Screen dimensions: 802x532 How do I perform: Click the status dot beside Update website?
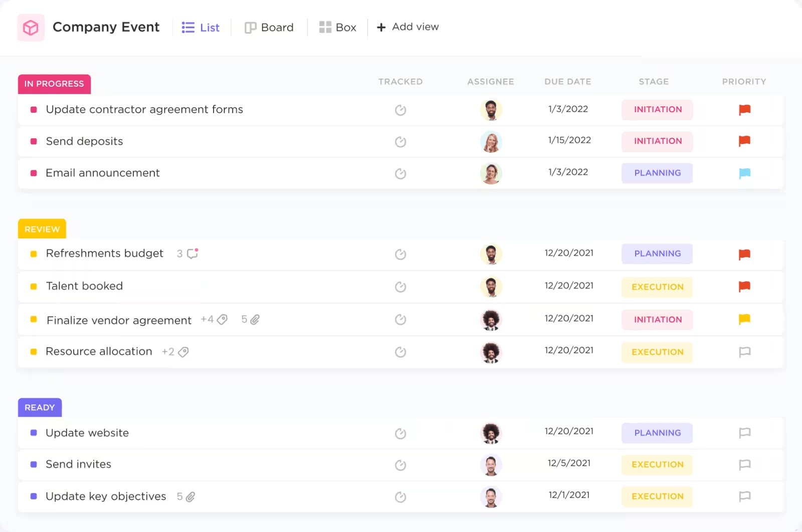coord(33,433)
